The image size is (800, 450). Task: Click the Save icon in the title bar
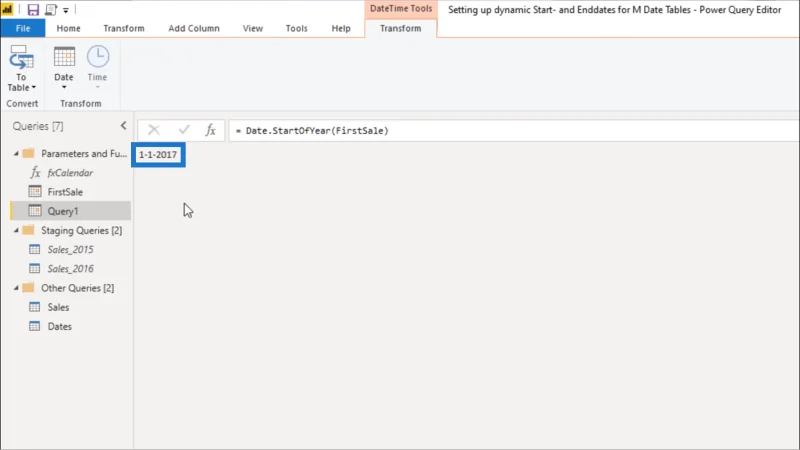tap(33, 9)
